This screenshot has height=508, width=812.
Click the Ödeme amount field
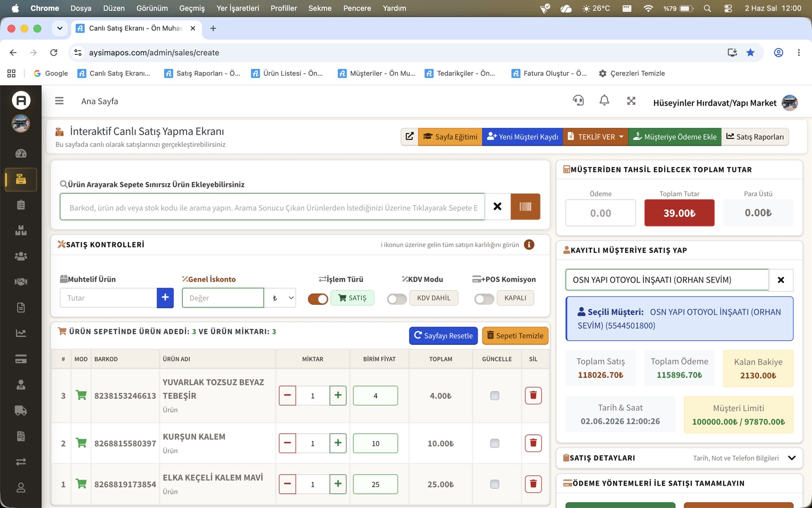600,213
